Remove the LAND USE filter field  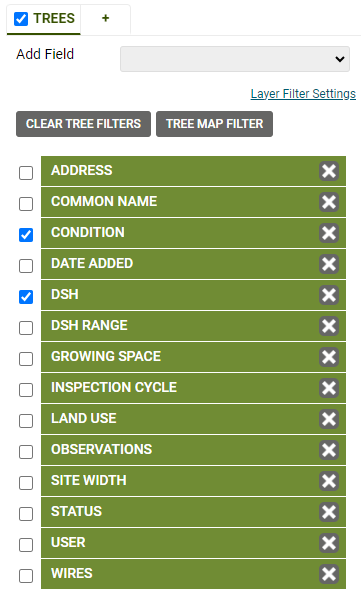[x=329, y=419]
